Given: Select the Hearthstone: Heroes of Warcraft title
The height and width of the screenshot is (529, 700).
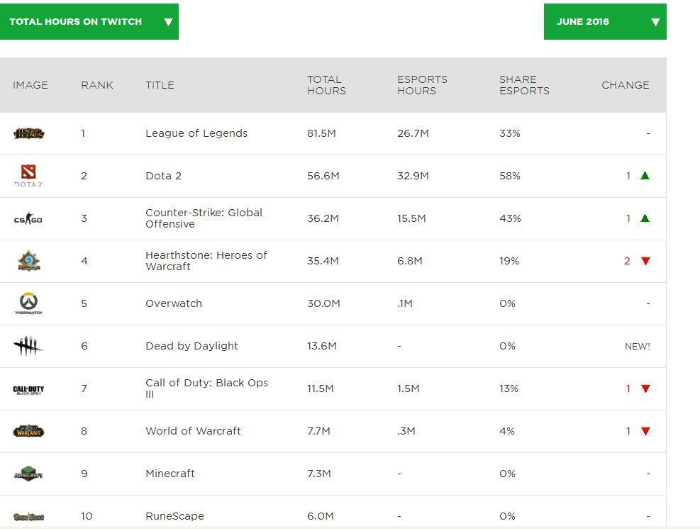Looking at the screenshot, I should (x=206, y=261).
